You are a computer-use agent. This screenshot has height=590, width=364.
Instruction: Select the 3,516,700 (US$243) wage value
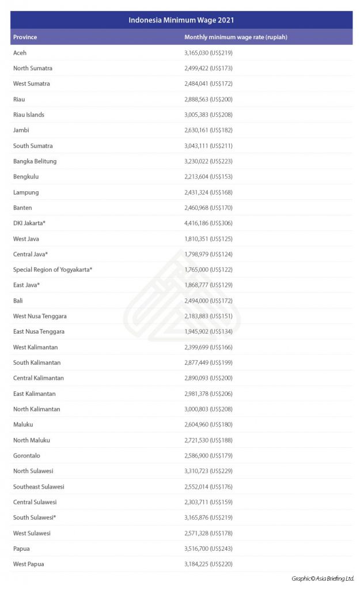pos(208,549)
